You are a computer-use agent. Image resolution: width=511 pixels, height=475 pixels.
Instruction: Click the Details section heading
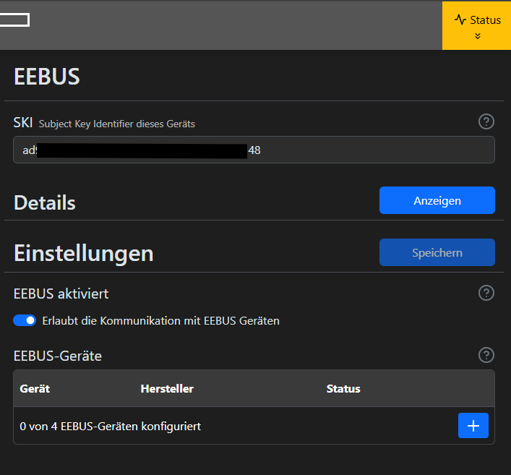pyautogui.click(x=45, y=203)
